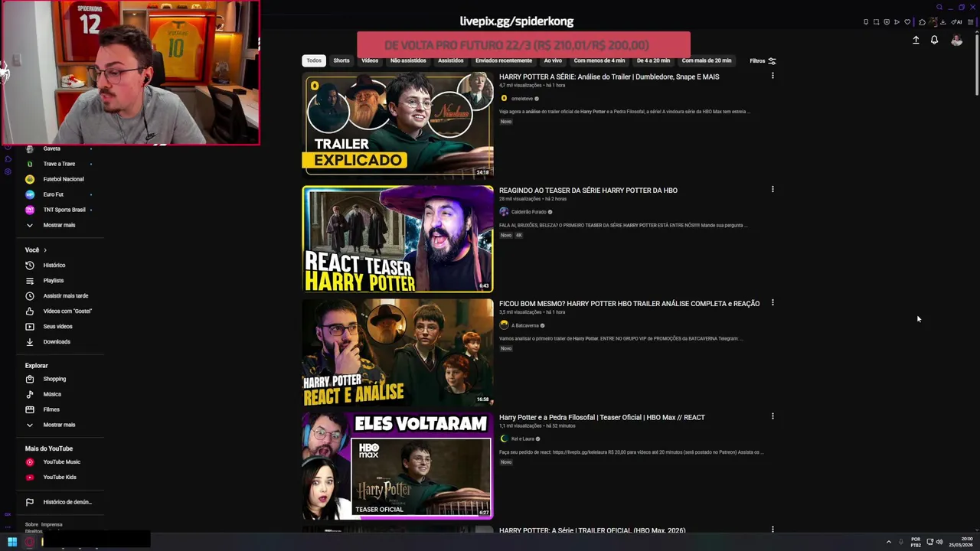
Task: Click the browser pin icon
Action: pos(866,22)
